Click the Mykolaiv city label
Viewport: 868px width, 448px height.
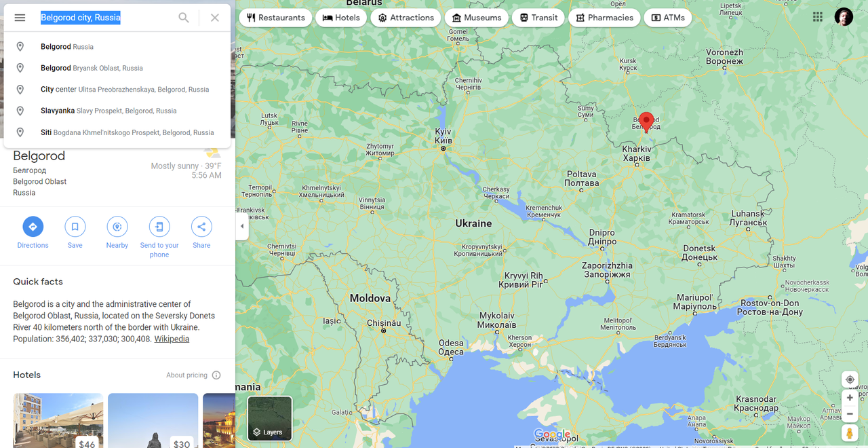[x=497, y=320]
